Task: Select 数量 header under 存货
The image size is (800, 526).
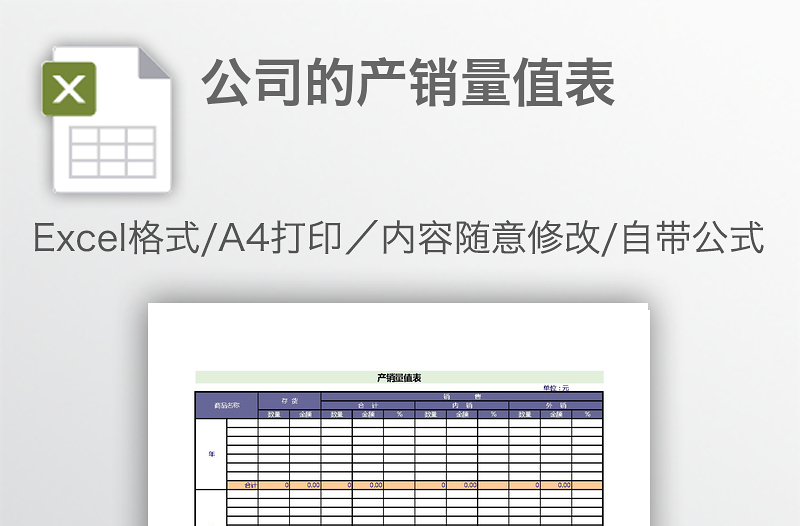Action: (274, 414)
